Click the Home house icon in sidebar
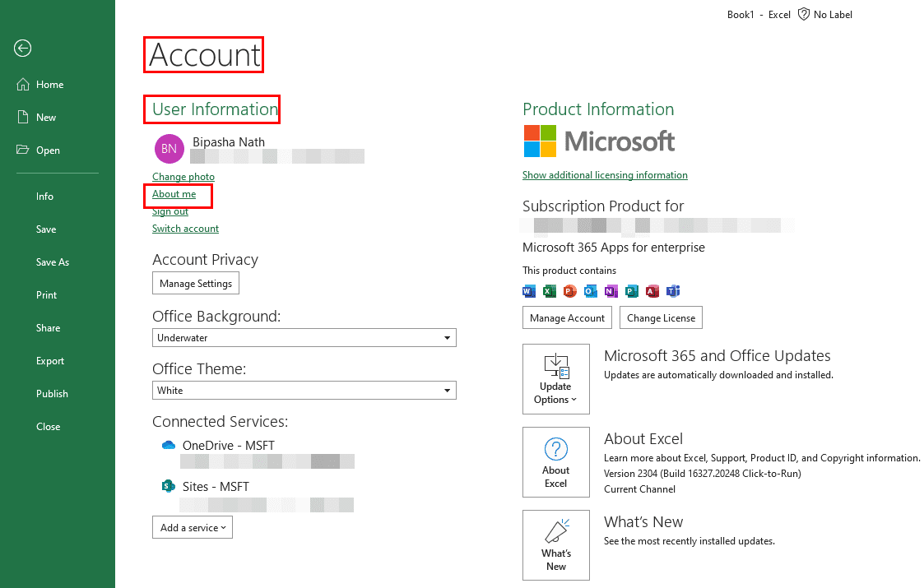 pyautogui.click(x=22, y=84)
